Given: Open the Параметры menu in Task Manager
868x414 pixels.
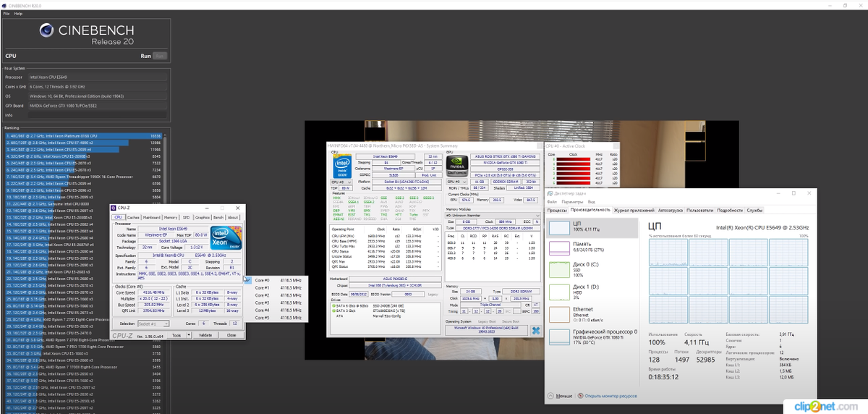Looking at the screenshot, I should pos(571,202).
